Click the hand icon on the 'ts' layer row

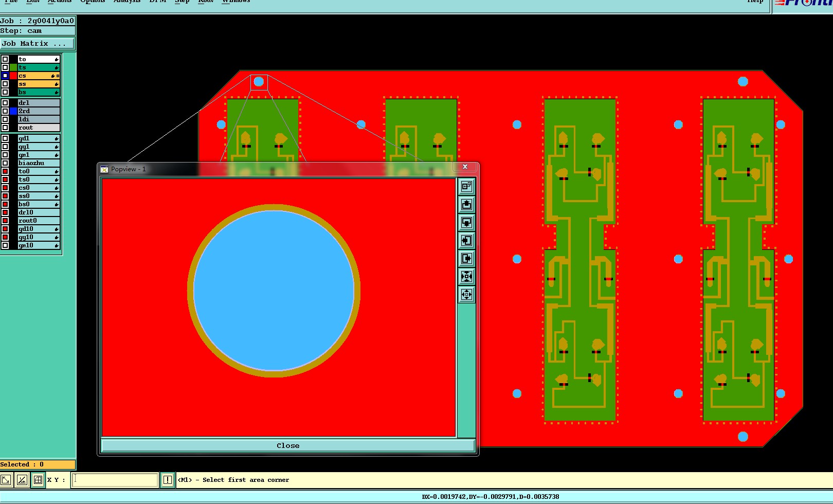point(57,67)
